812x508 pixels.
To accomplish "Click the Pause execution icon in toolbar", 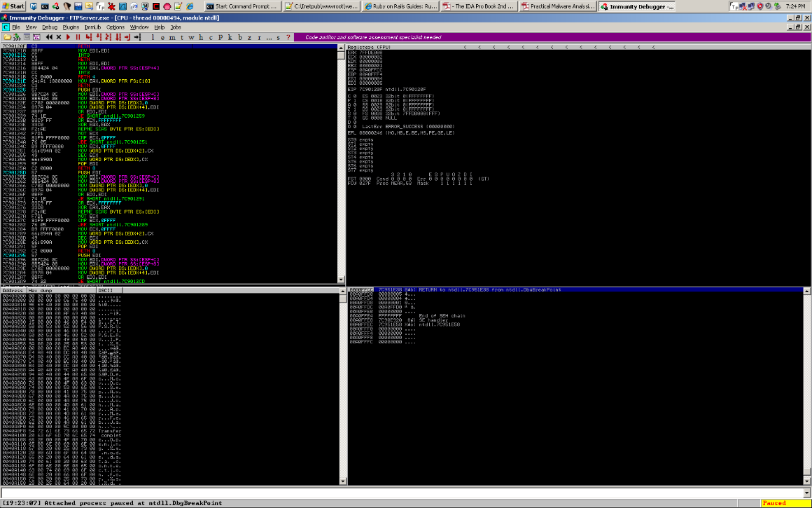I will click(77, 37).
